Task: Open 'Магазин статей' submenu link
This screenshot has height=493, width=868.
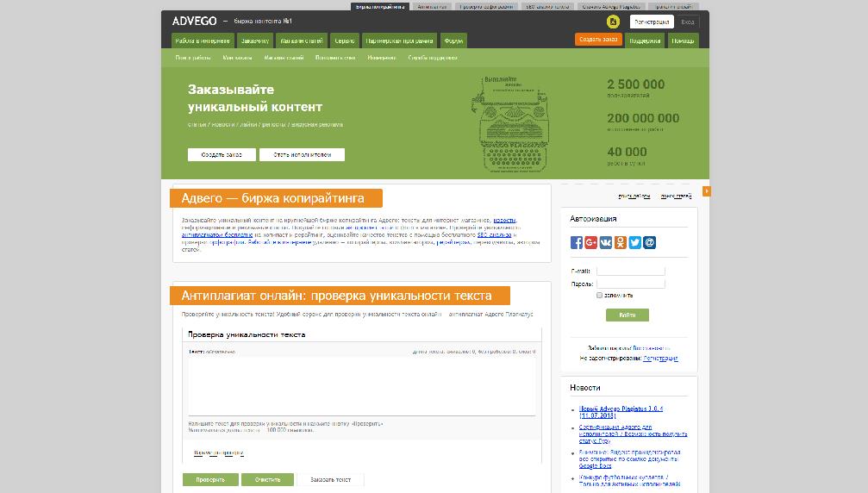Action: point(284,58)
